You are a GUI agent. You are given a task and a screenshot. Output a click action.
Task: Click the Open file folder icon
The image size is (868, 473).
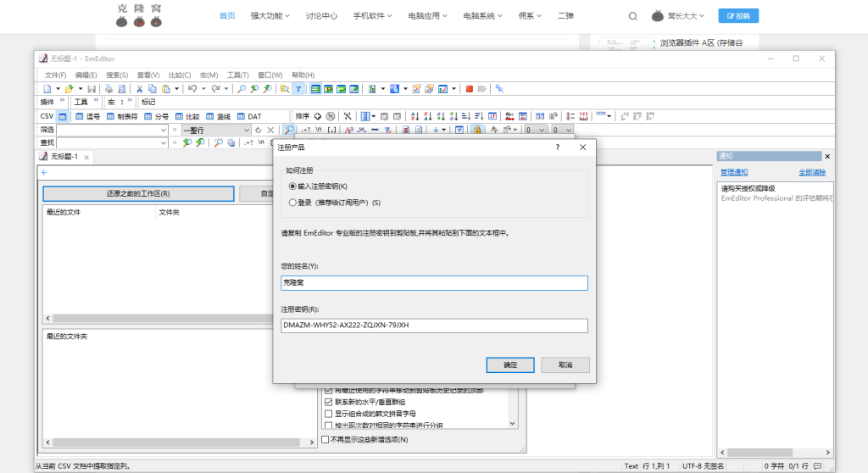coord(69,89)
